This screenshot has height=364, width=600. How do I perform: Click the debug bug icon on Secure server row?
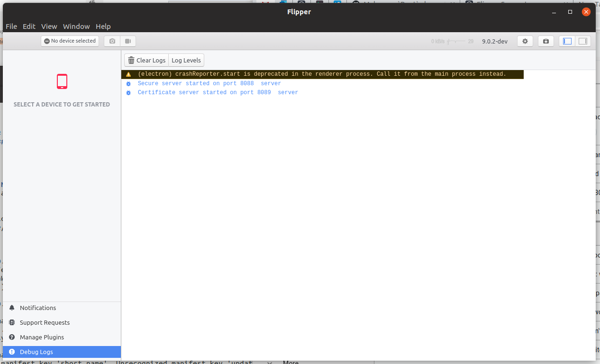(128, 83)
